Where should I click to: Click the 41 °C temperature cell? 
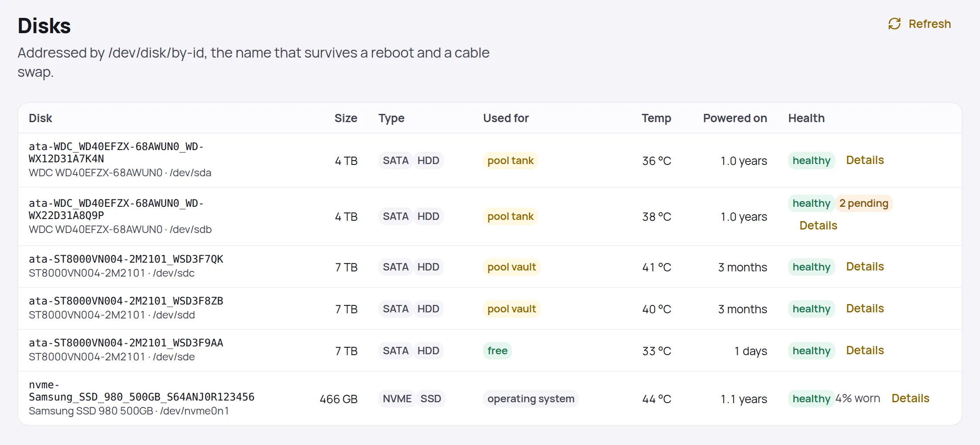657,267
